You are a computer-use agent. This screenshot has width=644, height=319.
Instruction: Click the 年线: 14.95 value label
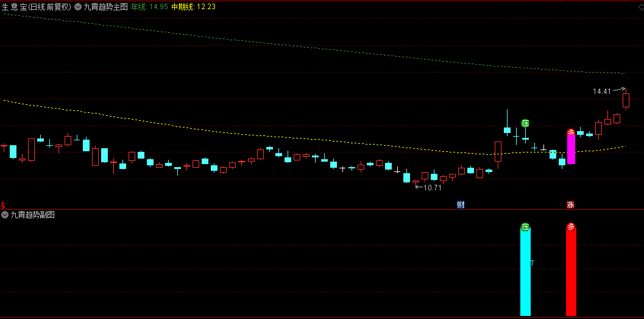[149, 7]
